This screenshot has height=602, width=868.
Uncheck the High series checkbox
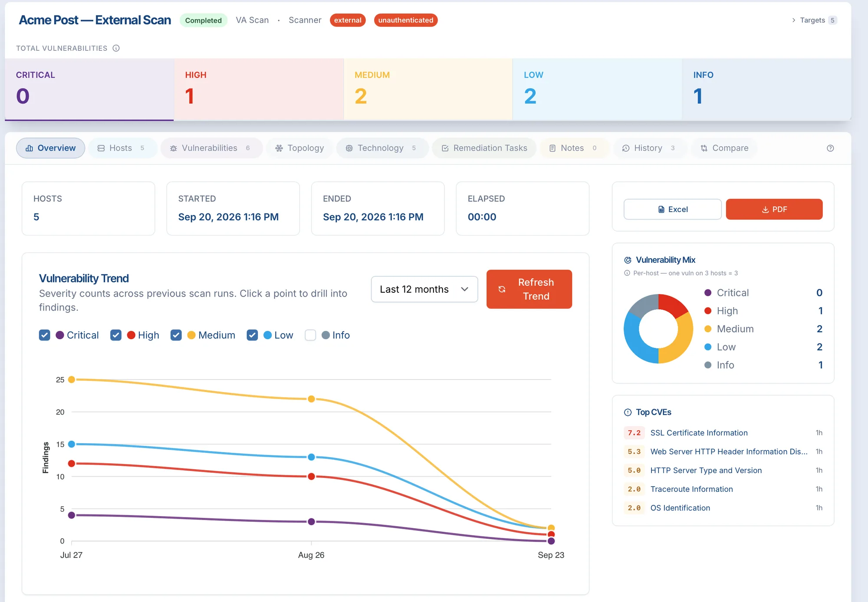point(116,335)
